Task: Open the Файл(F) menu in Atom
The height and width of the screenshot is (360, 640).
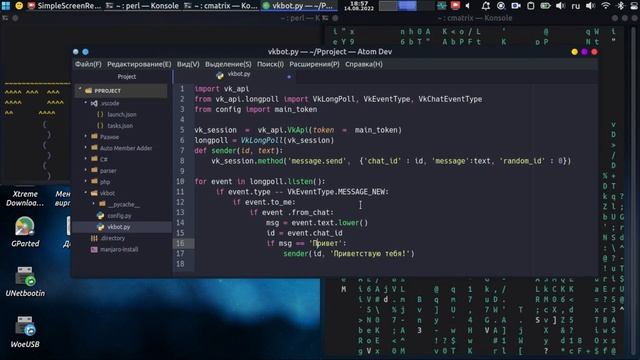Action: [88, 64]
